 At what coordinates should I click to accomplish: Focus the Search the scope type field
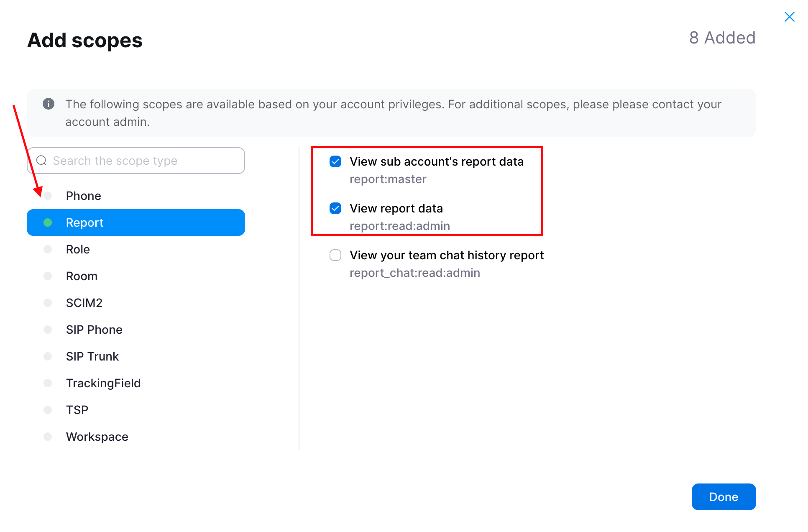pos(136,161)
